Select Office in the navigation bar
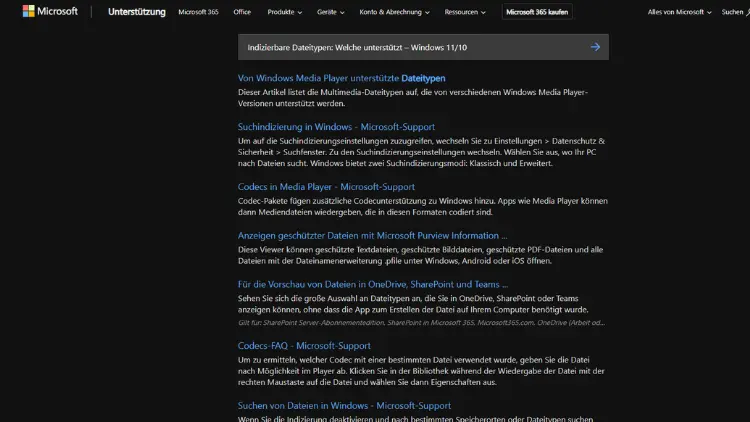Screen dimensions: 750x422 (242, 12)
